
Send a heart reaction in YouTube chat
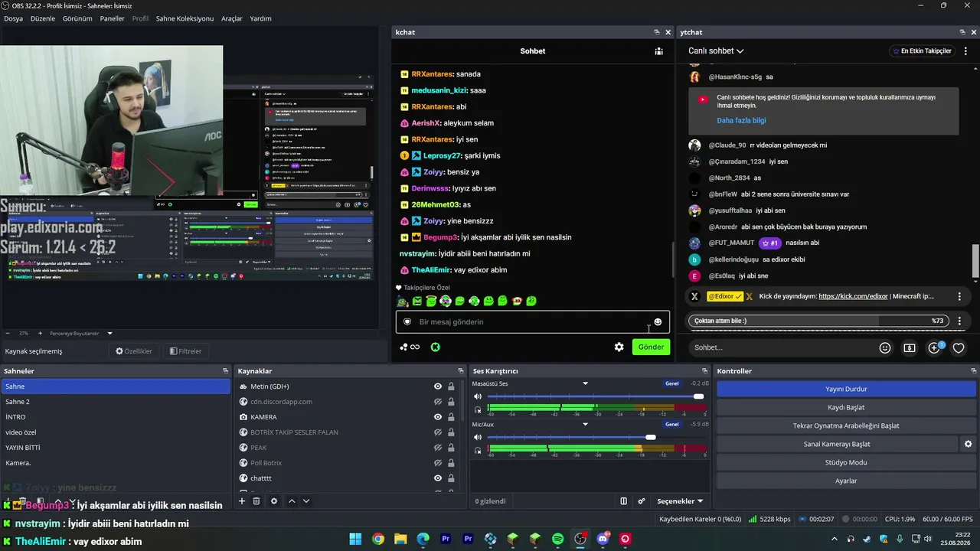coord(959,347)
